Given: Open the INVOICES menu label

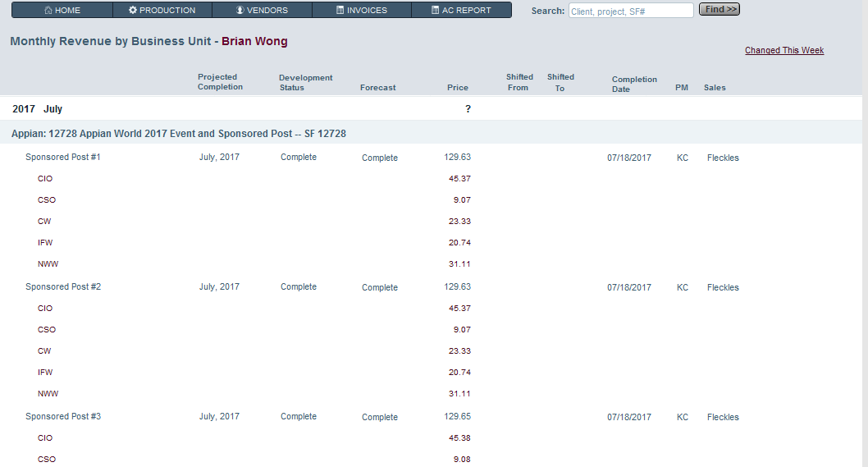Looking at the screenshot, I should click(367, 11).
